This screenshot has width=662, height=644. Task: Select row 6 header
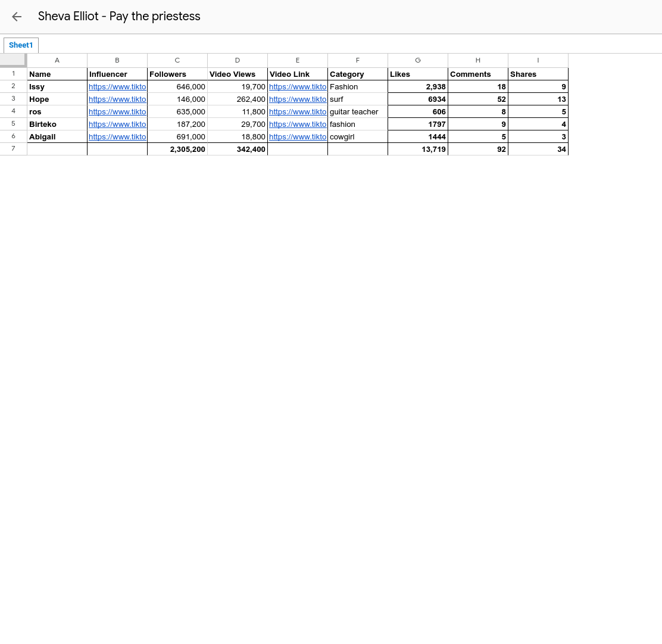tap(14, 136)
